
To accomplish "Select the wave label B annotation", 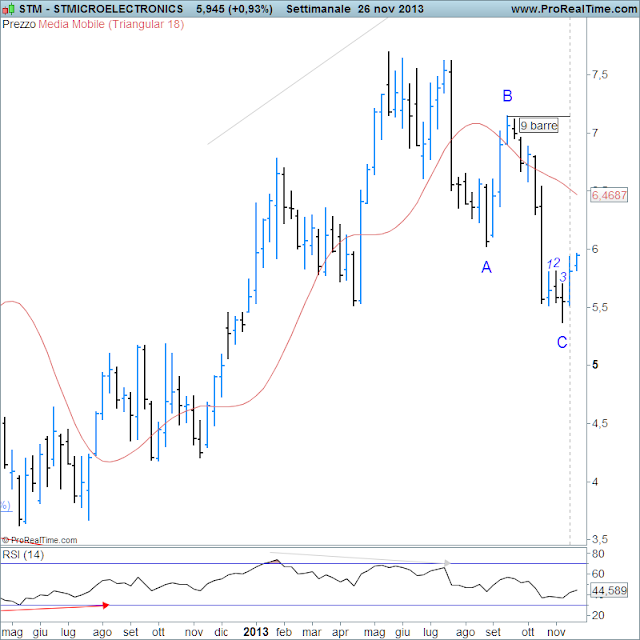I will (x=507, y=96).
